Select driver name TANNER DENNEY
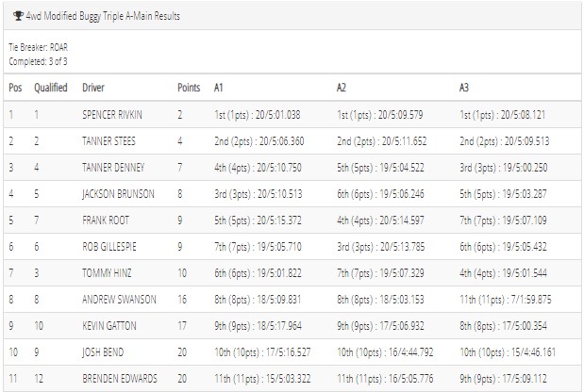 pyautogui.click(x=113, y=168)
